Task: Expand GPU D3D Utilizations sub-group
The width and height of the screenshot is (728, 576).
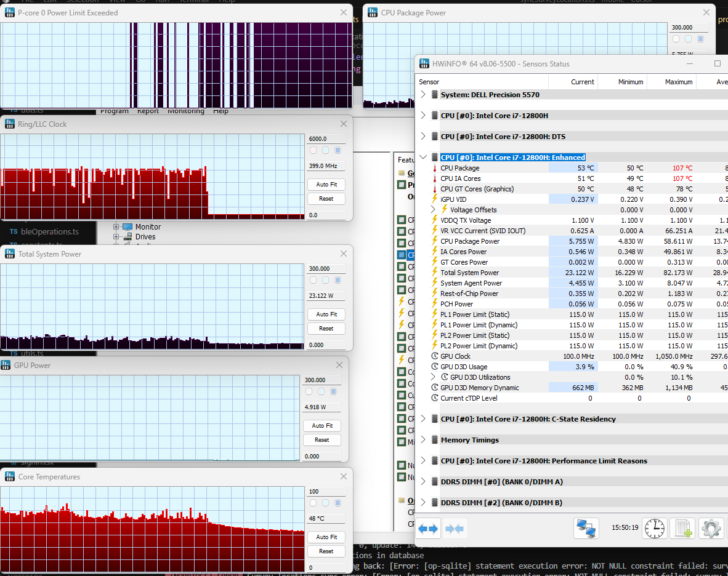Action: pos(433,377)
